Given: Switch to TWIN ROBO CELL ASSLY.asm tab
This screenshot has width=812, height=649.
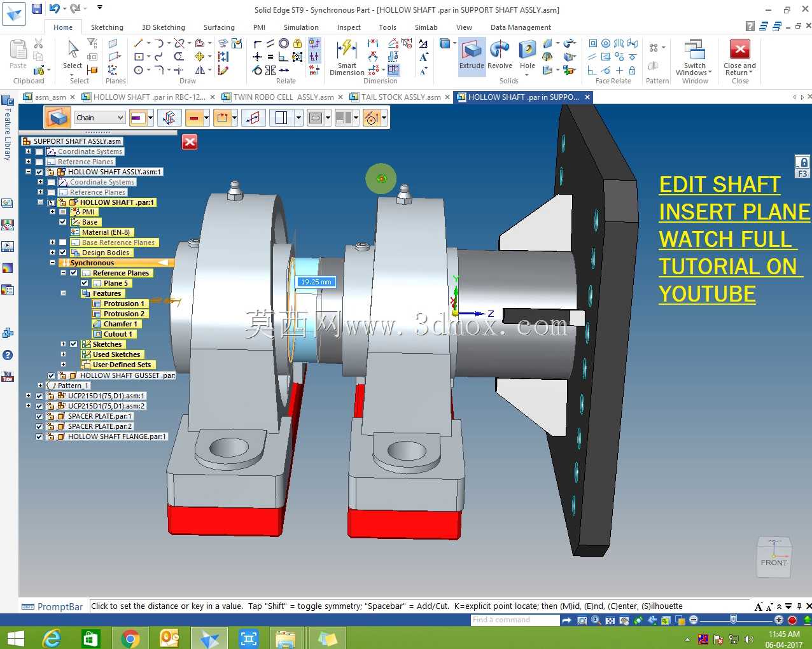Looking at the screenshot, I should point(283,97).
